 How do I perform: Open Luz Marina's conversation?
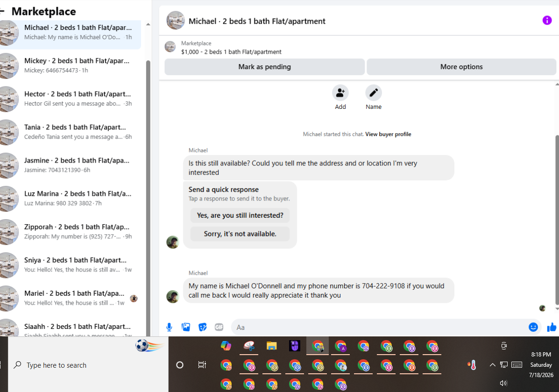click(x=71, y=198)
